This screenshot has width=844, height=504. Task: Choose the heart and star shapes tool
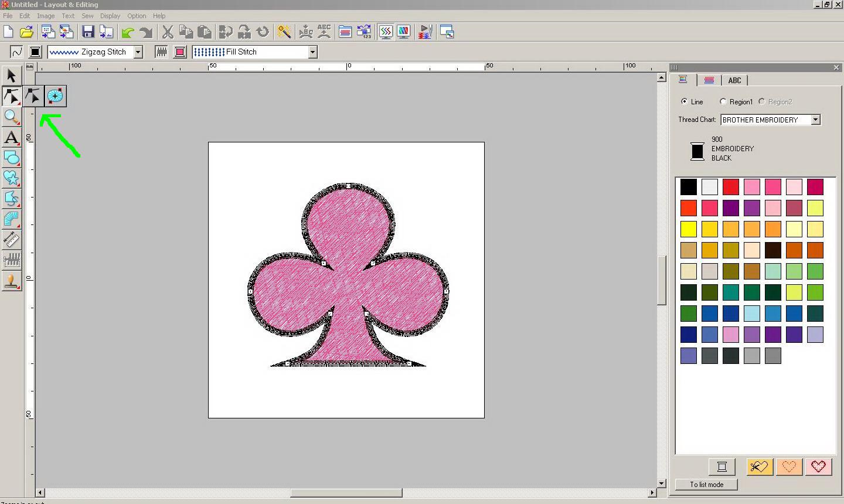[x=11, y=178]
